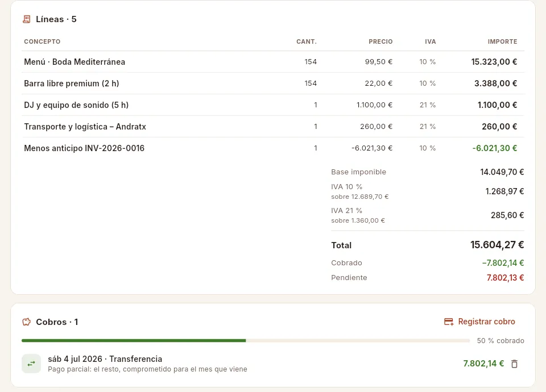Click Registrar cobro button

pos(480,322)
